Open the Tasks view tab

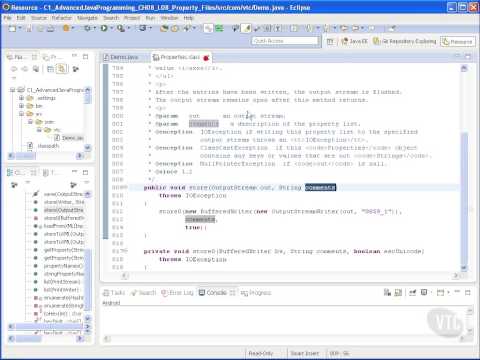pyautogui.click(x=114, y=293)
